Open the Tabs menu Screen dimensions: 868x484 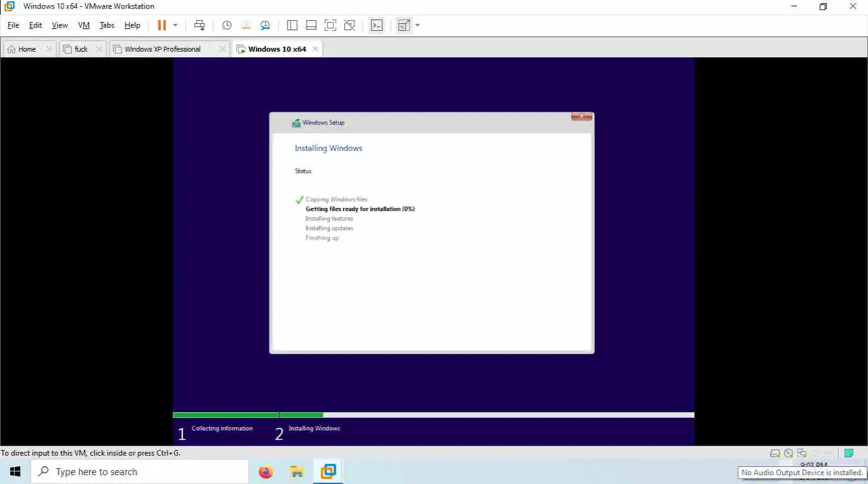pyautogui.click(x=107, y=25)
